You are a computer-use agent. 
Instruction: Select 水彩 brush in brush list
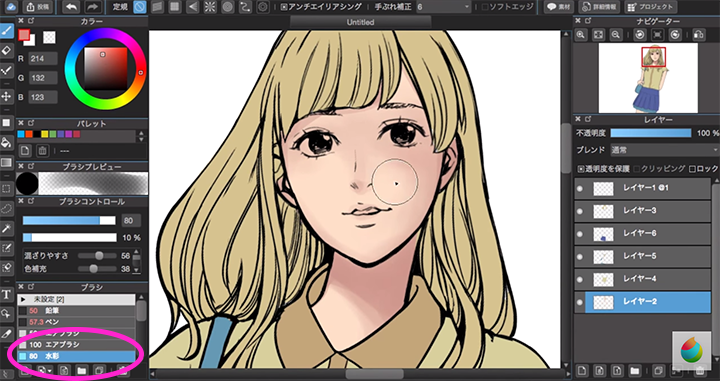click(77, 356)
